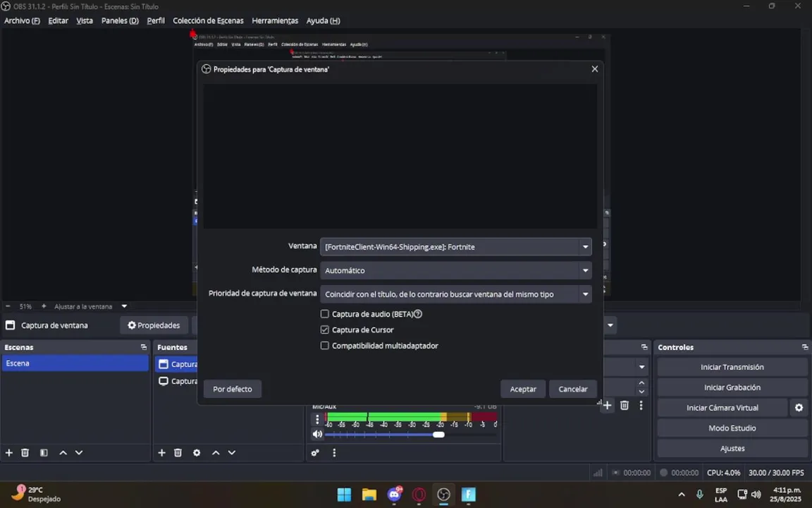Screen dimensions: 812x508
Task: Click Iniciar Grabación
Action: coord(732,387)
